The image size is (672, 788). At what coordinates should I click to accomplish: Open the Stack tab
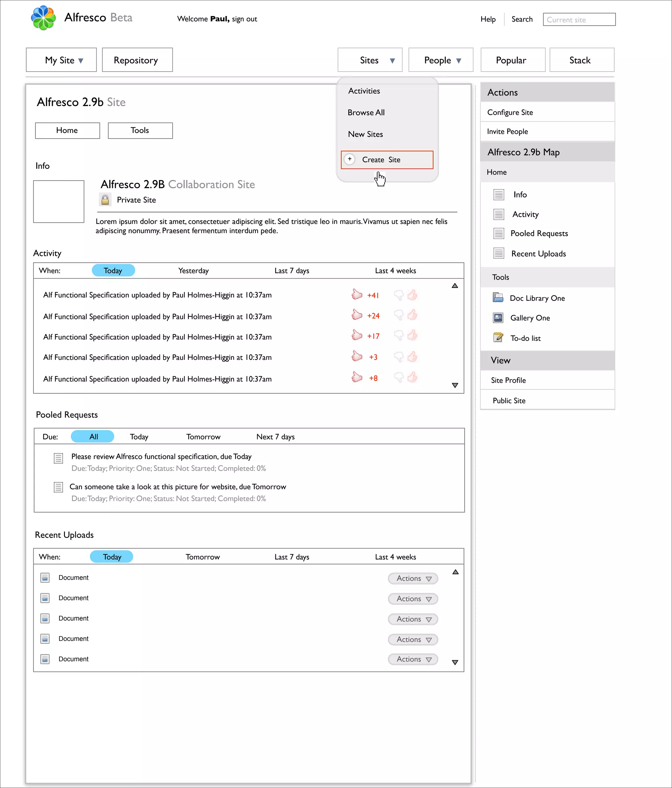(582, 60)
